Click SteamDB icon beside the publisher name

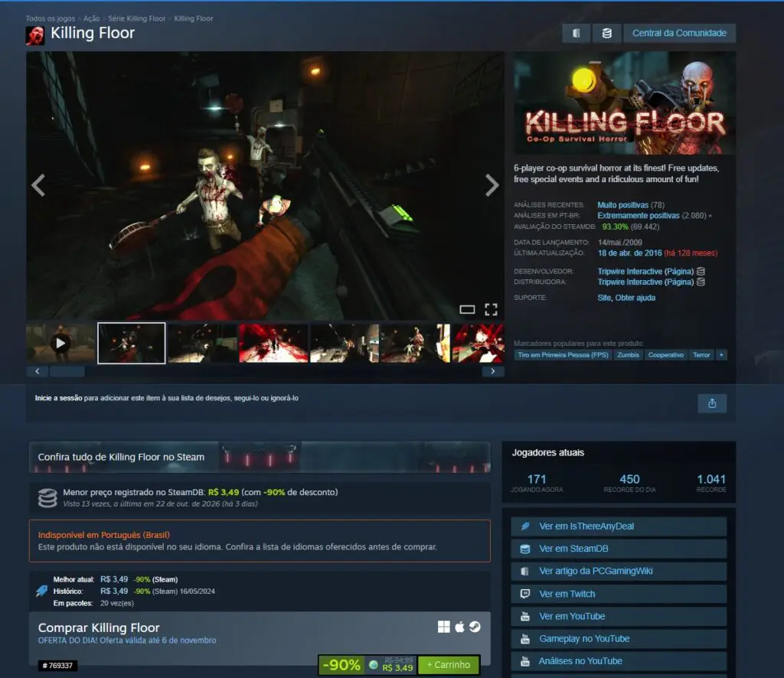(701, 282)
